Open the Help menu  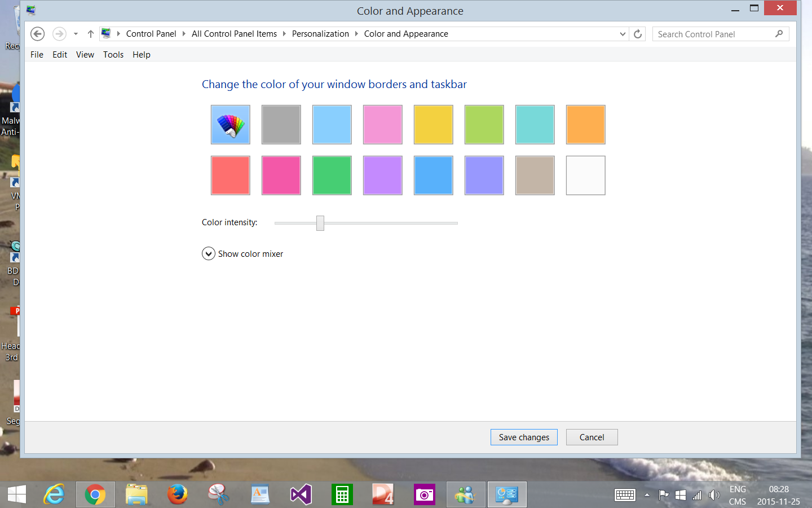142,55
